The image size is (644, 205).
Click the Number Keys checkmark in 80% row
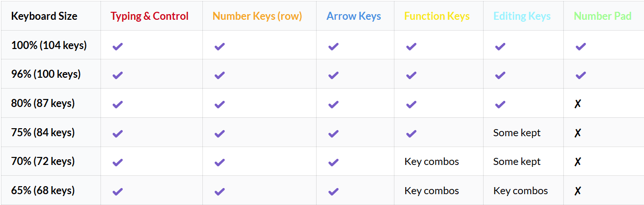219,104
